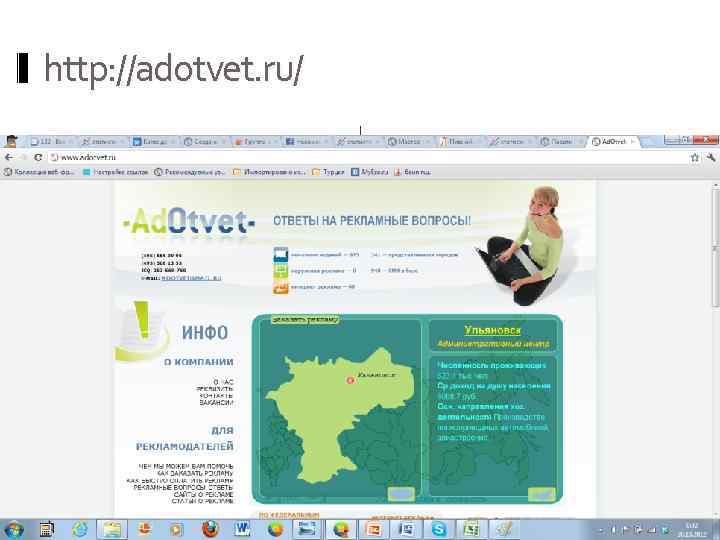
Task: Click the green outdoor advertising counter icon
Action: pyautogui.click(x=281, y=270)
